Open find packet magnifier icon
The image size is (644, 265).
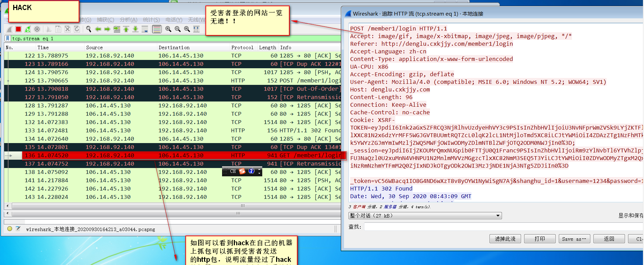pyautogui.click(x=89, y=29)
